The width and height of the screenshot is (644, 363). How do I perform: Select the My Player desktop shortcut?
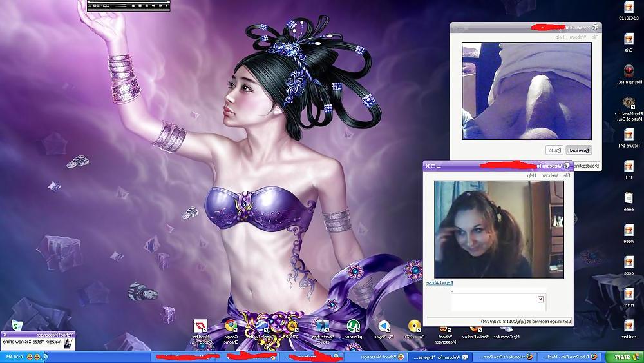coord(384,329)
